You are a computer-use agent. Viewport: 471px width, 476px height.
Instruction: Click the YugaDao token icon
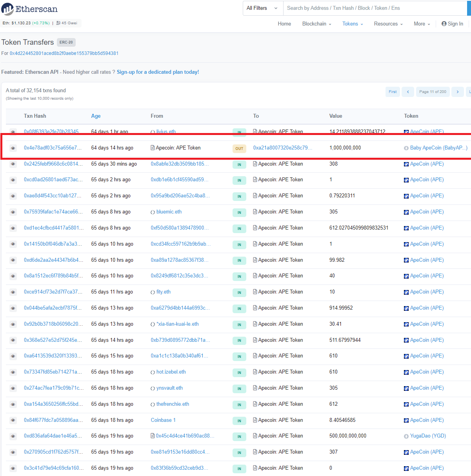406,436
